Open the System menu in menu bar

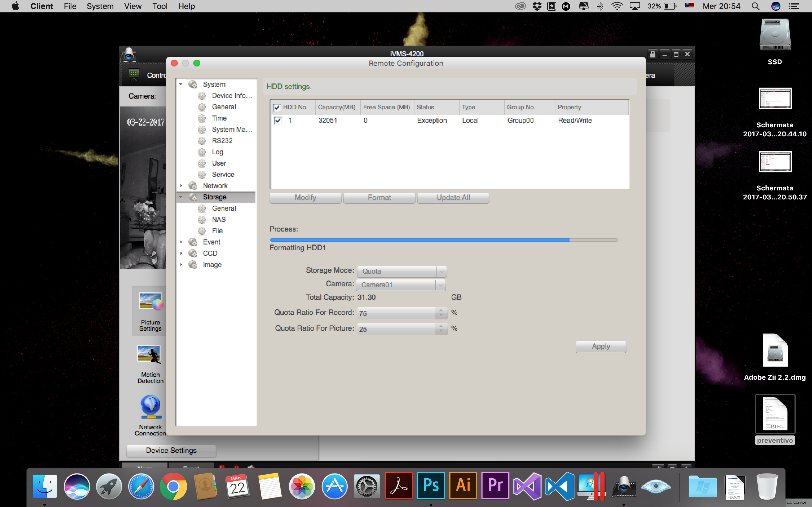[100, 6]
